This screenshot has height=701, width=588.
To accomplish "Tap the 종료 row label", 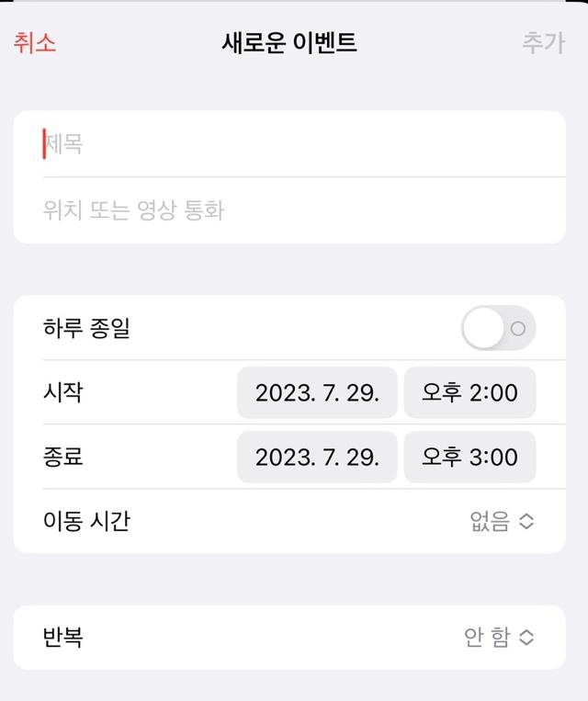I will pos(62,457).
